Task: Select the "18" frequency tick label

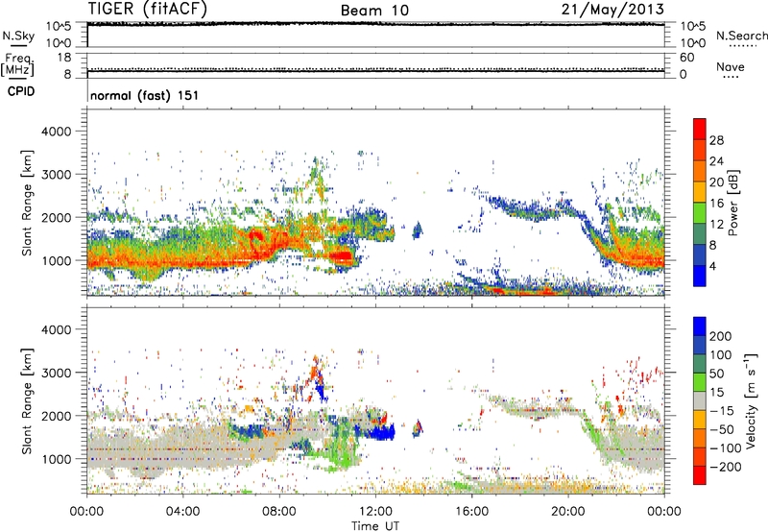Action: pos(64,58)
